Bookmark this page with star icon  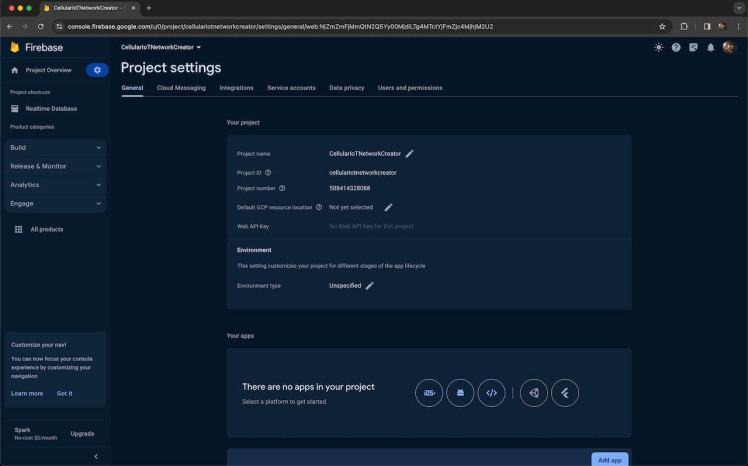coord(662,27)
